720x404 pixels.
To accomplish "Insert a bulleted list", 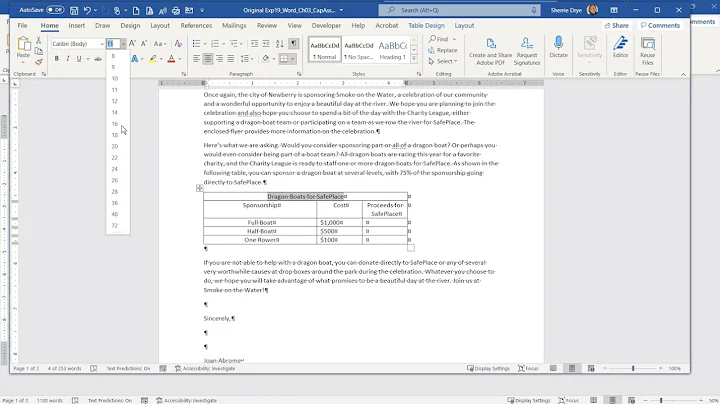I will (x=196, y=44).
